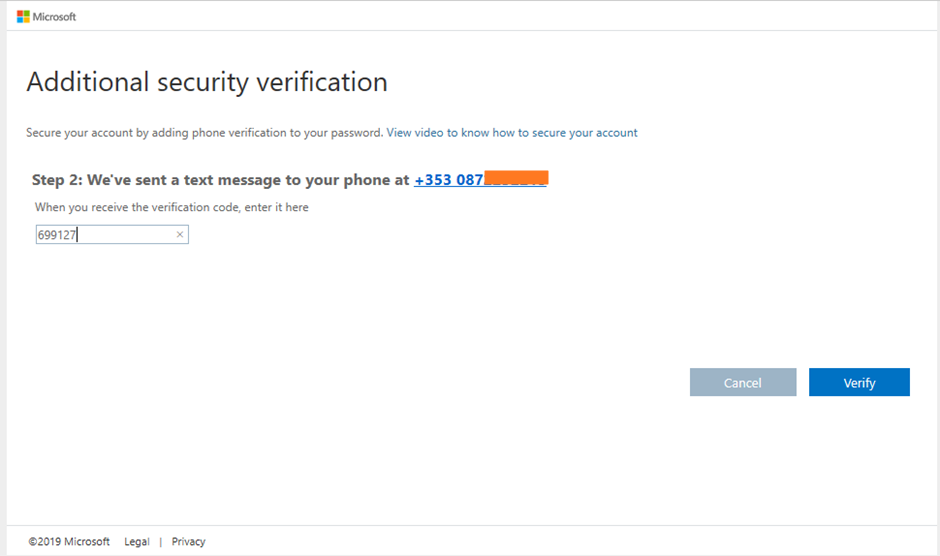This screenshot has height=556, width=940.
Task: Open the Legal footer link
Action: click(137, 542)
